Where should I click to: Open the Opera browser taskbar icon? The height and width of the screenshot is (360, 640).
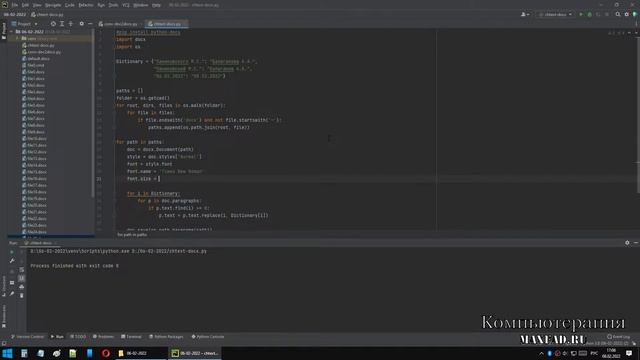106,353
